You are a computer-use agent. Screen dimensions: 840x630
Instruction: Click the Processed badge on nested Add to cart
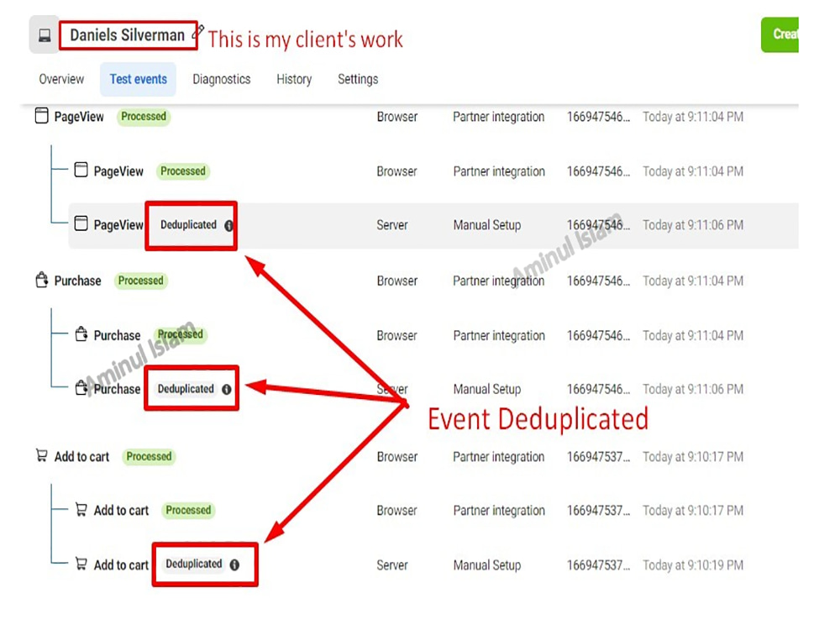coord(188,510)
